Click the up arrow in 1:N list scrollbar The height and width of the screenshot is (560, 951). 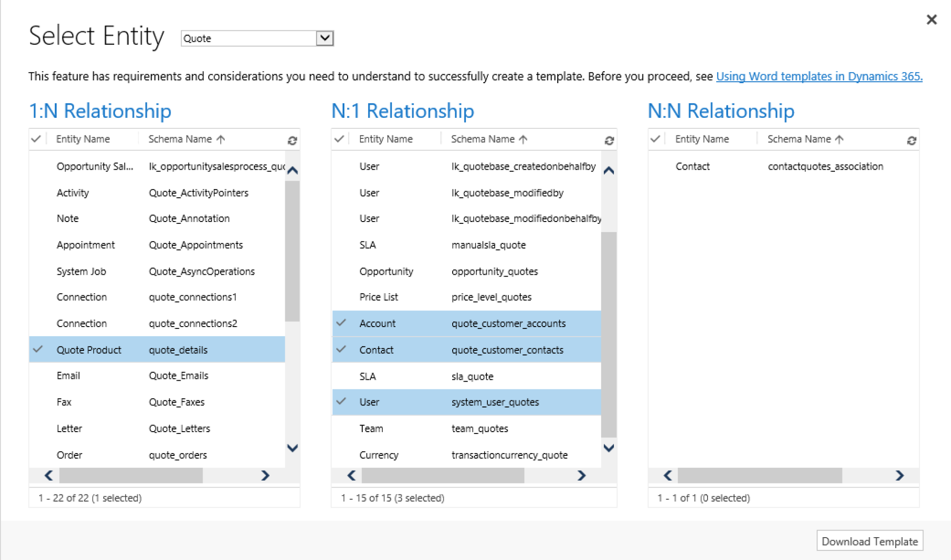click(293, 170)
